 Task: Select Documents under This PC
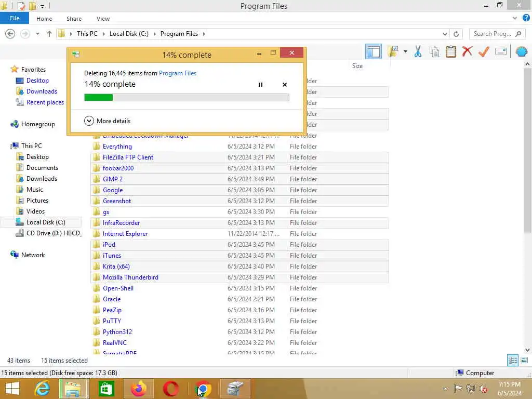click(42, 168)
